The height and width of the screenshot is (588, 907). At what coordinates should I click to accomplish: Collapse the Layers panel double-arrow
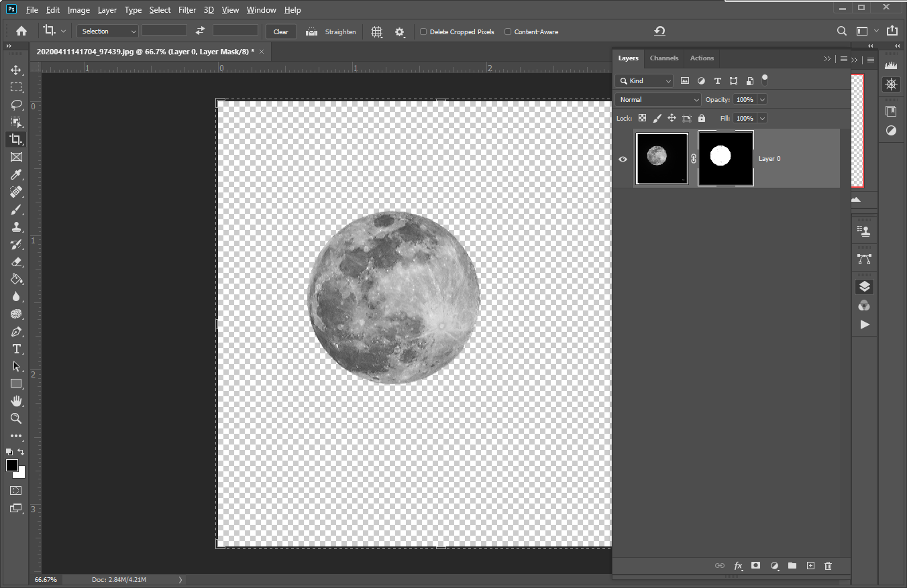pyautogui.click(x=827, y=58)
